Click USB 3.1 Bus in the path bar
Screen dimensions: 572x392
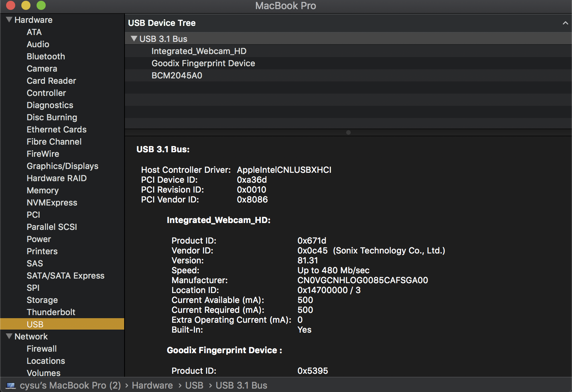(241, 386)
